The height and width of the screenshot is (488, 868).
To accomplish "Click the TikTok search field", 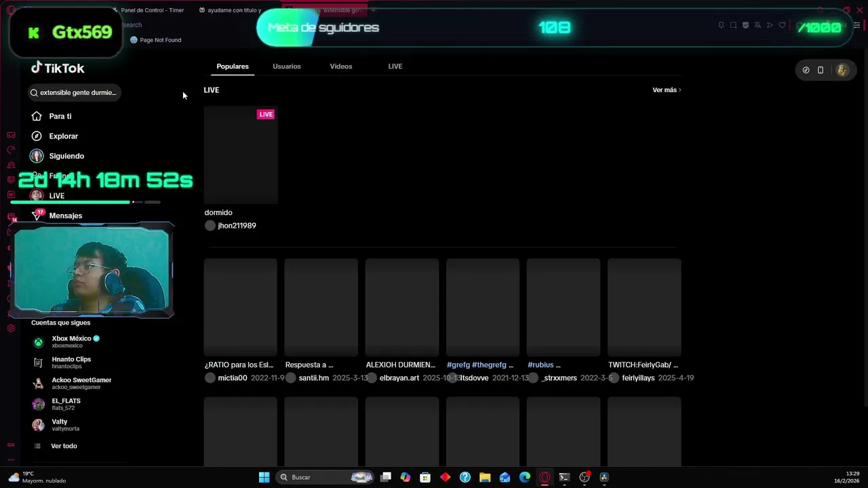I will coord(75,92).
